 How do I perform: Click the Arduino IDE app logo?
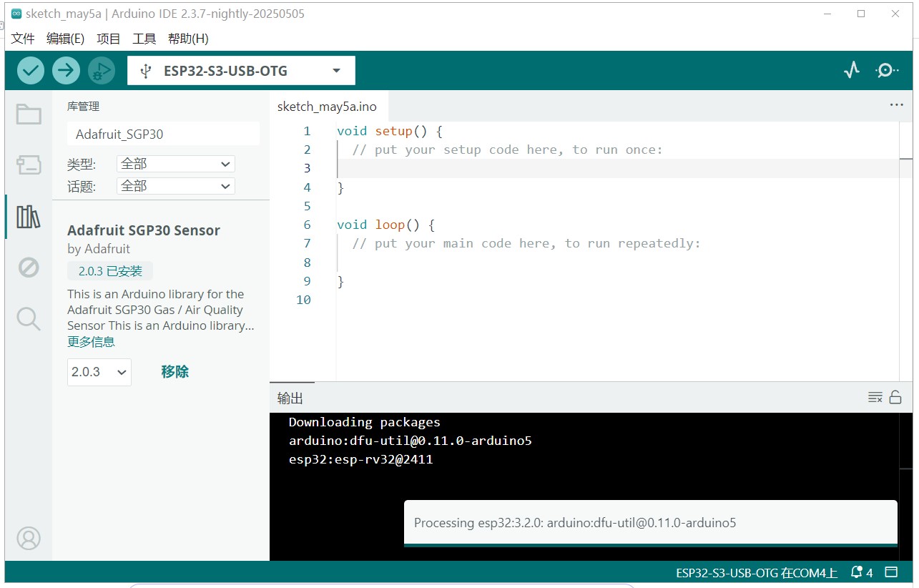click(16, 14)
